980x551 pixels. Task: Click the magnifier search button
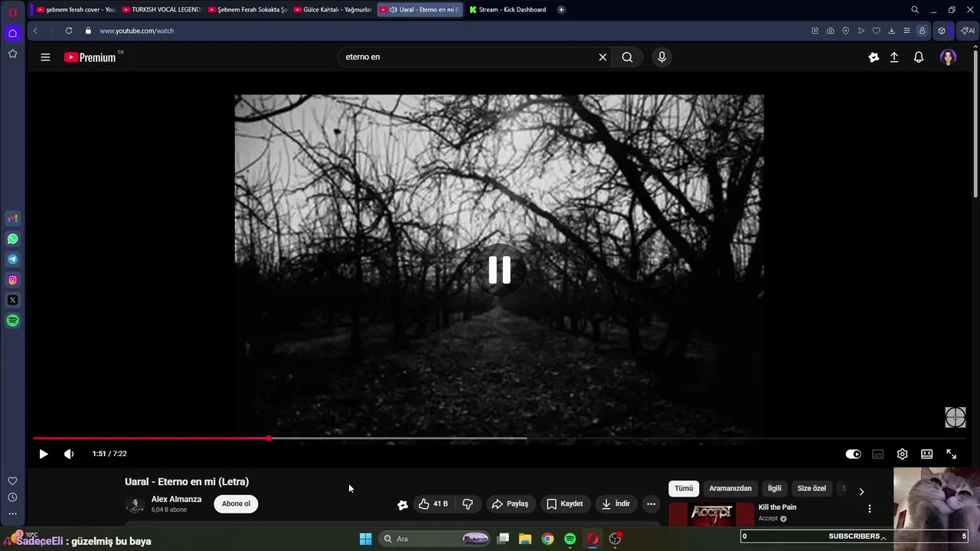tap(627, 57)
